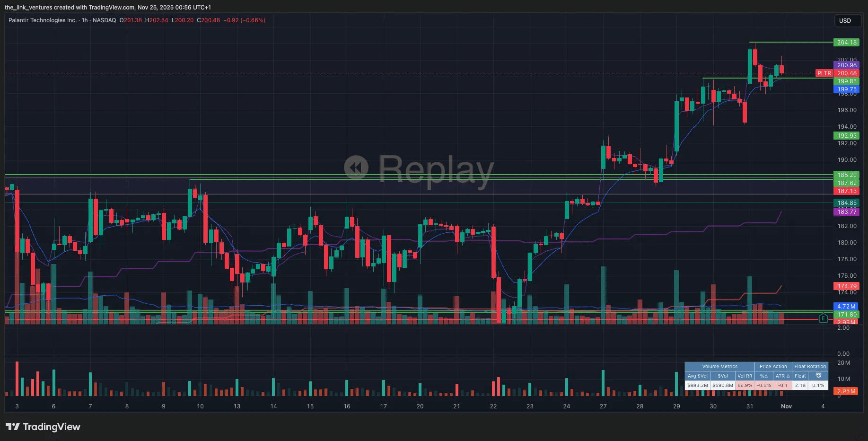Screen dimensions: 868x441
Task: Click the Vol RR column header
Action: coord(745,376)
